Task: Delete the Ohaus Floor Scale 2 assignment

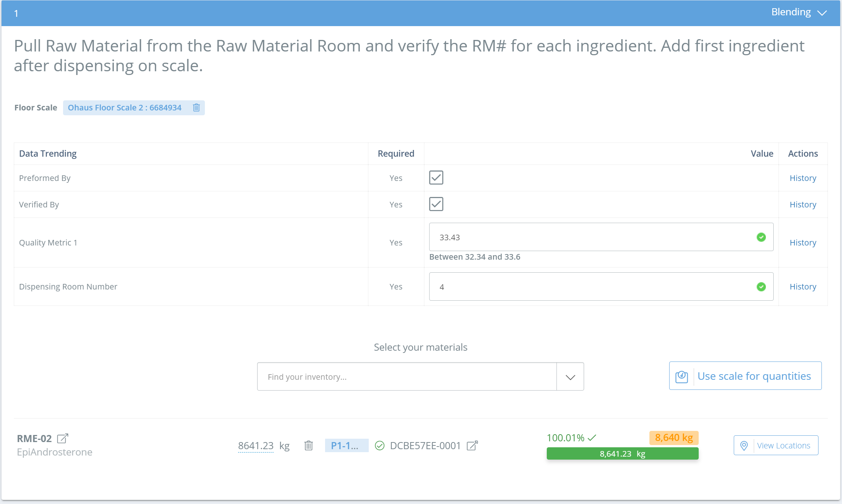Action: pos(196,108)
